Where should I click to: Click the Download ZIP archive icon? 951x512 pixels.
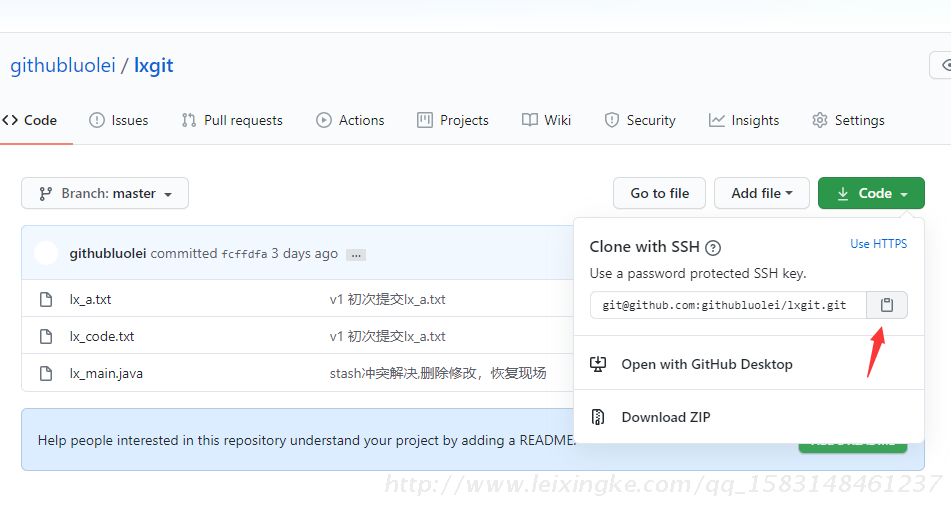pos(598,417)
